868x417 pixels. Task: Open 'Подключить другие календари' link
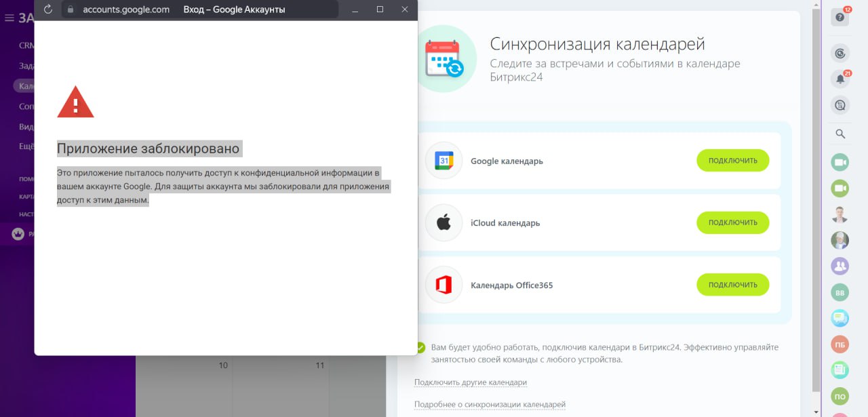pos(471,382)
